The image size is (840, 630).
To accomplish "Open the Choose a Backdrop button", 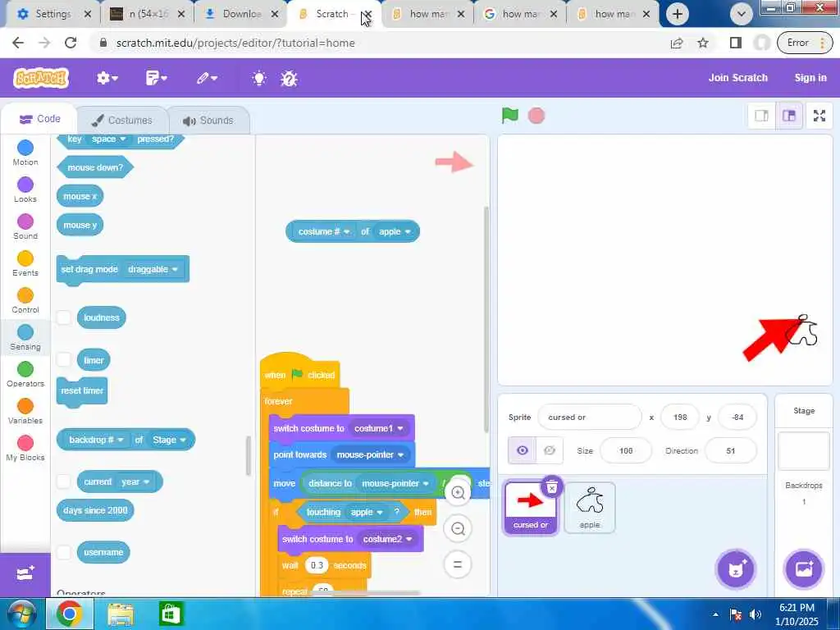I will [x=804, y=569].
